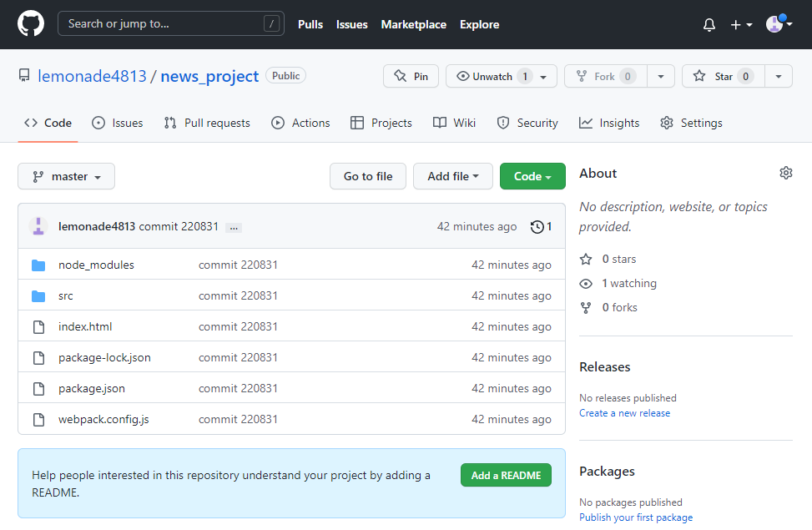Expand the commit message ellipsis
Viewport: 812px width, 530px height.
click(234, 227)
